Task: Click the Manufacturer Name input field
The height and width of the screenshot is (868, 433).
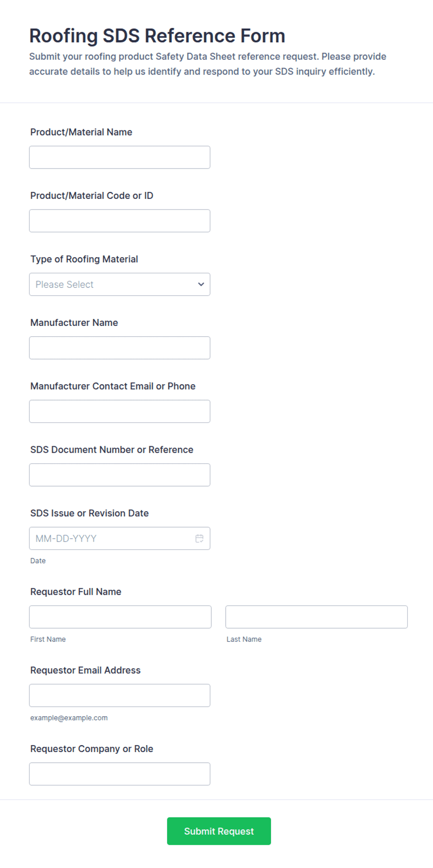Action: point(120,348)
